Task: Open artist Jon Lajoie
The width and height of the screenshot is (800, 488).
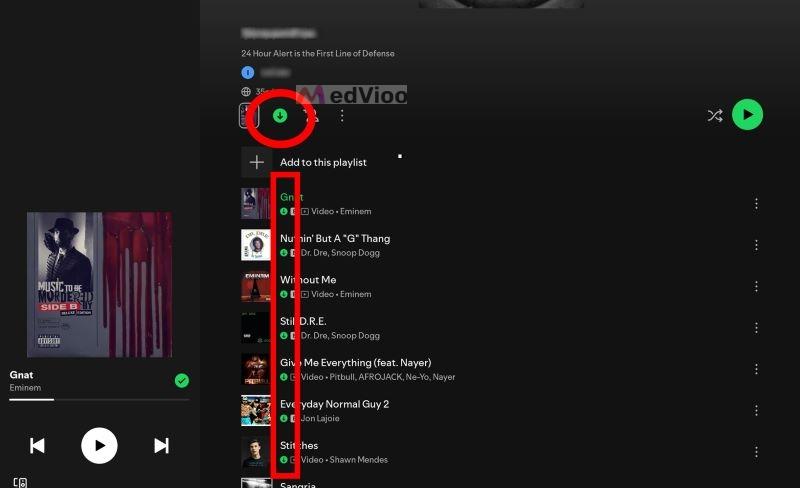Action: click(x=320, y=418)
